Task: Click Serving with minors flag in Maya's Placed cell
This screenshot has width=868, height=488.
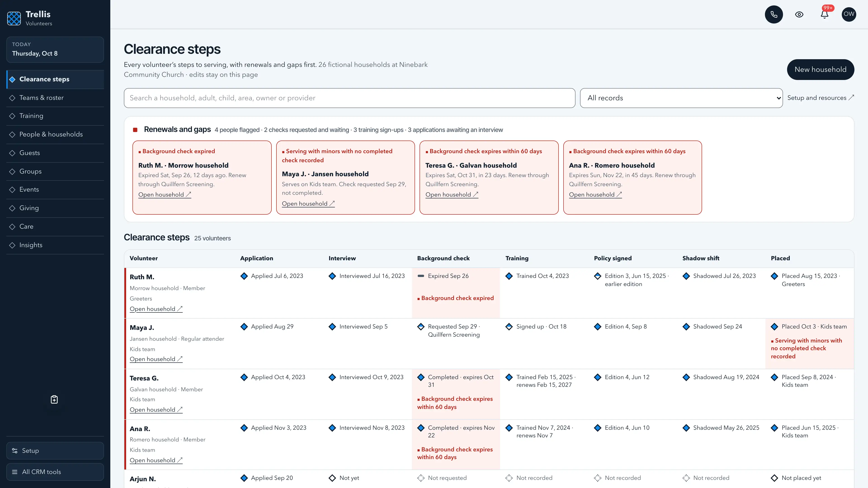Action: pyautogui.click(x=806, y=348)
